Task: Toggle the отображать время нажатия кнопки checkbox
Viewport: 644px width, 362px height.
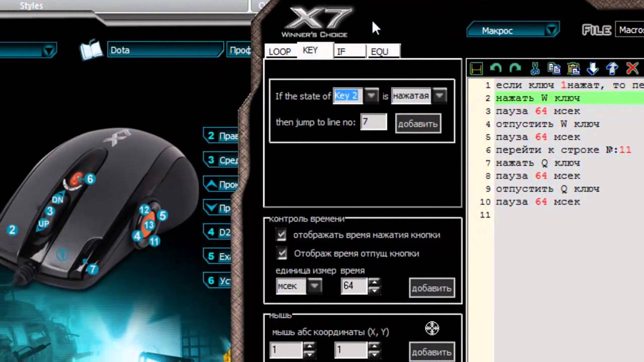Action: pos(281,235)
